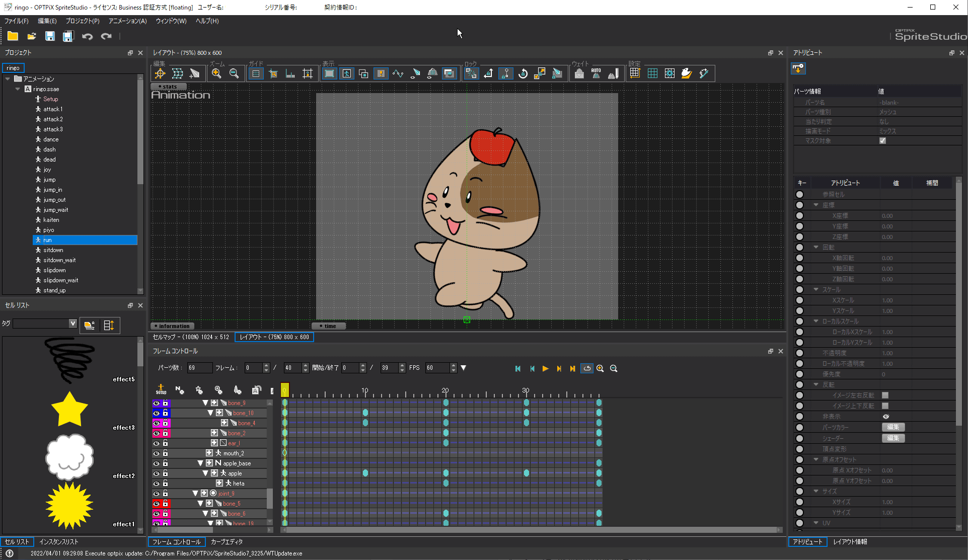Switch to the インスタンスリスト tab
Image resolution: width=968 pixels, height=560 pixels.
tap(59, 542)
